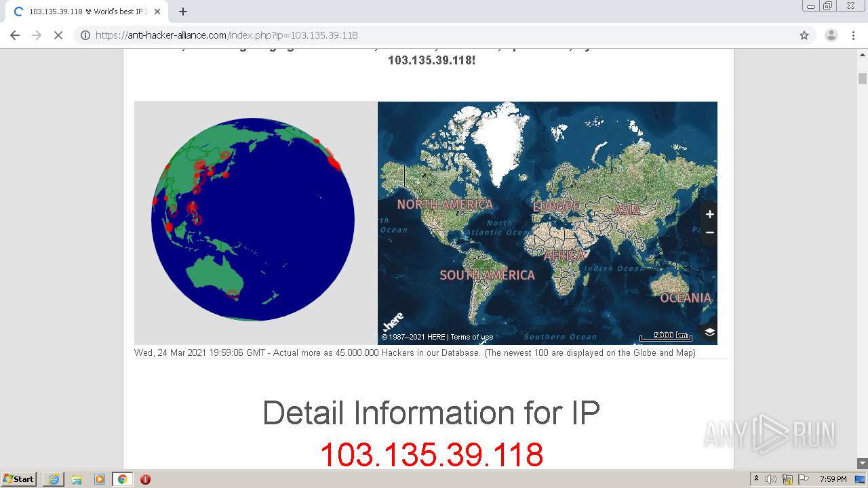The width and height of the screenshot is (868, 488).
Task: Show hidden system tray icons
Action: point(756,479)
